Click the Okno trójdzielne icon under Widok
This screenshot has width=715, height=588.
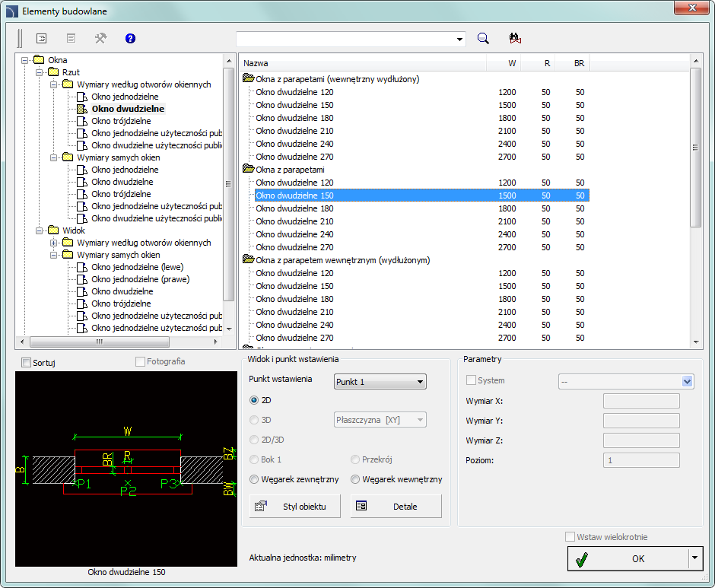click(x=82, y=304)
